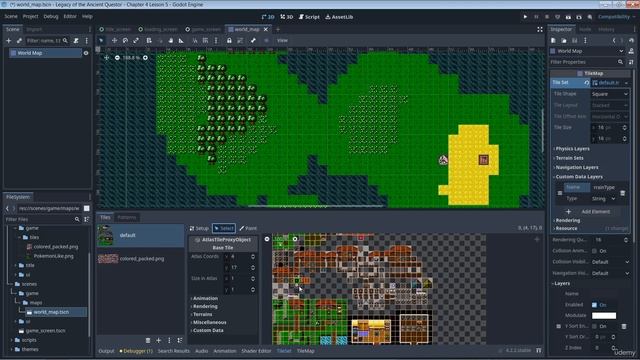The width and height of the screenshot is (640, 360).
Task: Open the Collision Visibility Default dropdown
Action: [x=610, y=262]
